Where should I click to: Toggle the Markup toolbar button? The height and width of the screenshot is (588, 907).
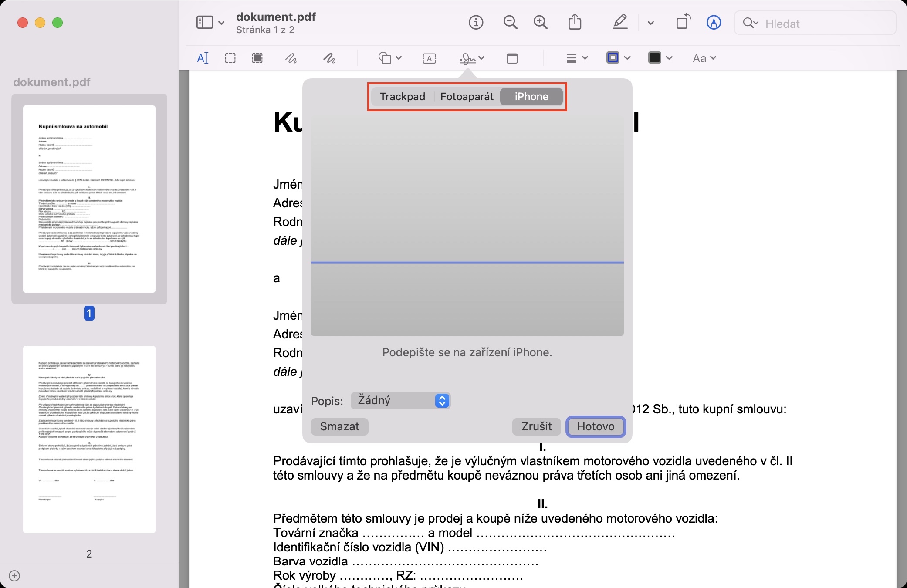(714, 22)
